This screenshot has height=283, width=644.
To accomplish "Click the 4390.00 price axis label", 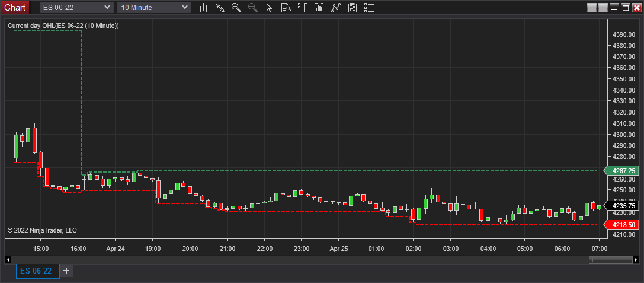I will point(624,34).
